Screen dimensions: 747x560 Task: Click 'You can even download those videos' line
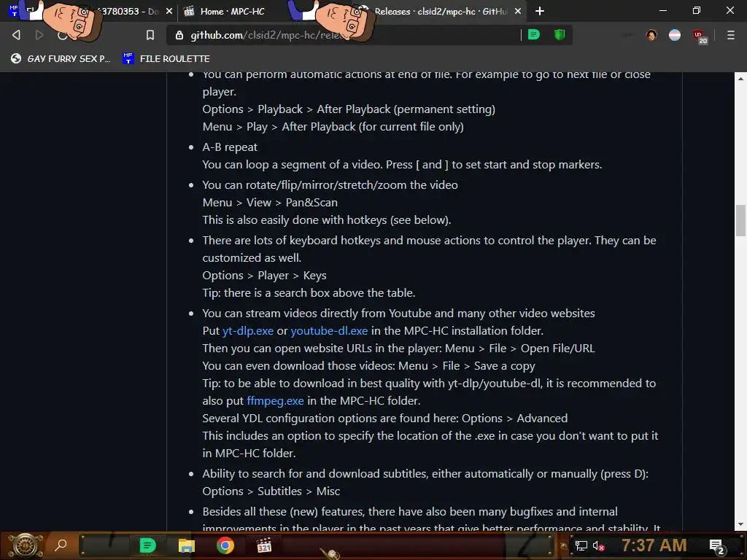coord(368,366)
